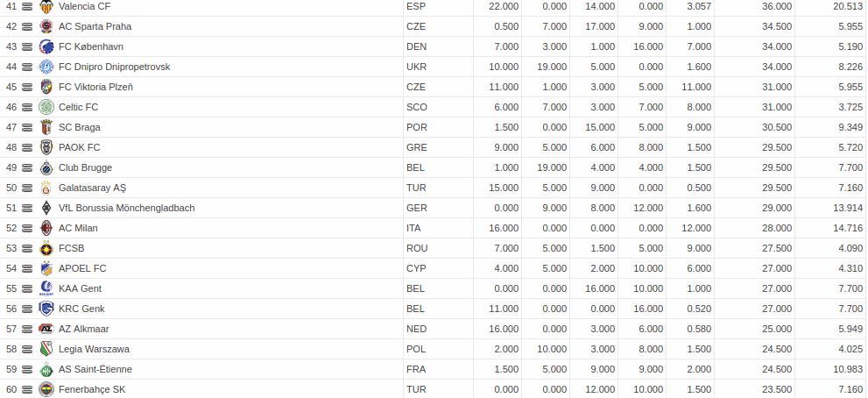
Task: Click the KRC Genk crest icon
Action: click(x=46, y=309)
